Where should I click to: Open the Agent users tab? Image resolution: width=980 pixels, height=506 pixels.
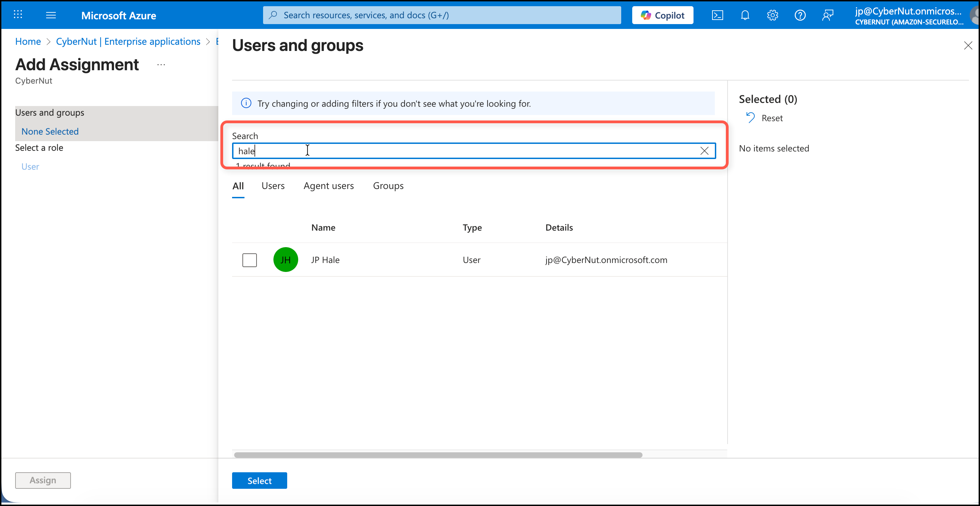(x=328, y=186)
